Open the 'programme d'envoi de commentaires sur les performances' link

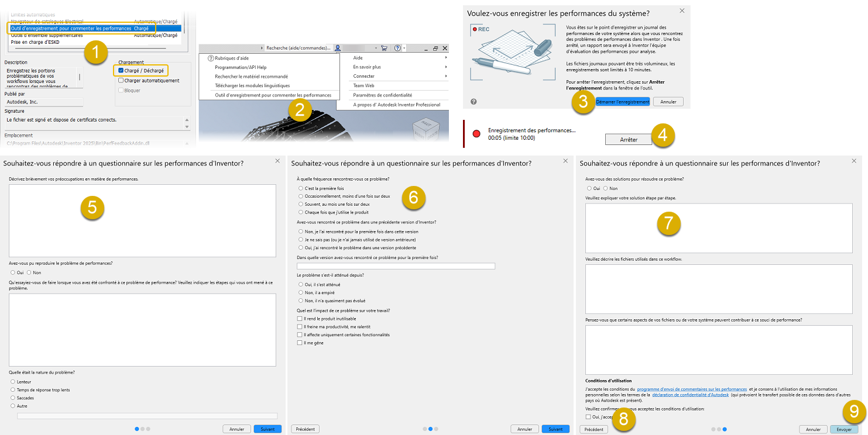pos(692,389)
